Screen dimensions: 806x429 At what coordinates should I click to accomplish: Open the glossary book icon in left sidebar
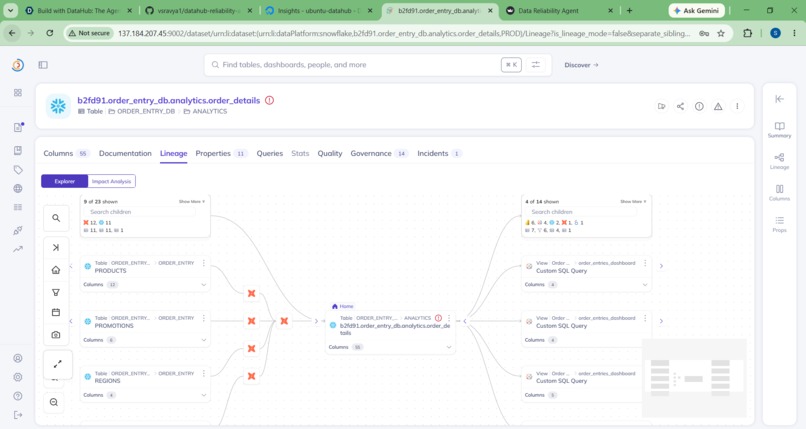pyautogui.click(x=18, y=150)
